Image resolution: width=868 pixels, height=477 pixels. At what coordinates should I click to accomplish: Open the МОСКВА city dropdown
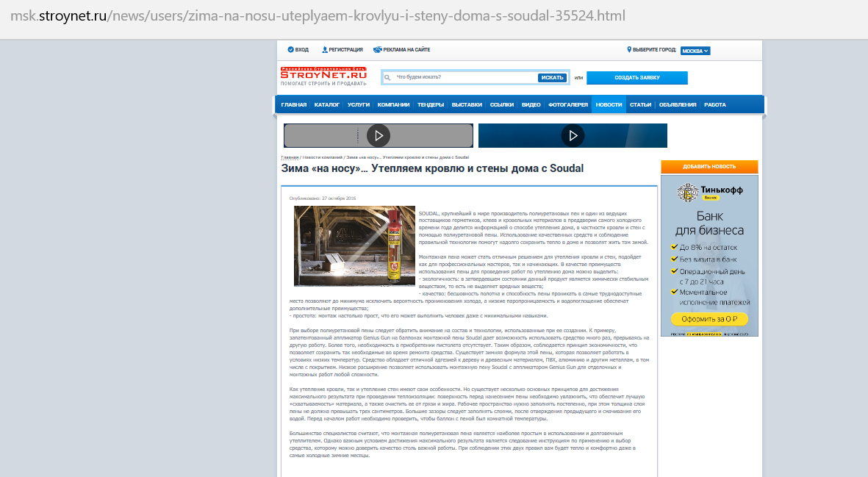pyautogui.click(x=695, y=51)
